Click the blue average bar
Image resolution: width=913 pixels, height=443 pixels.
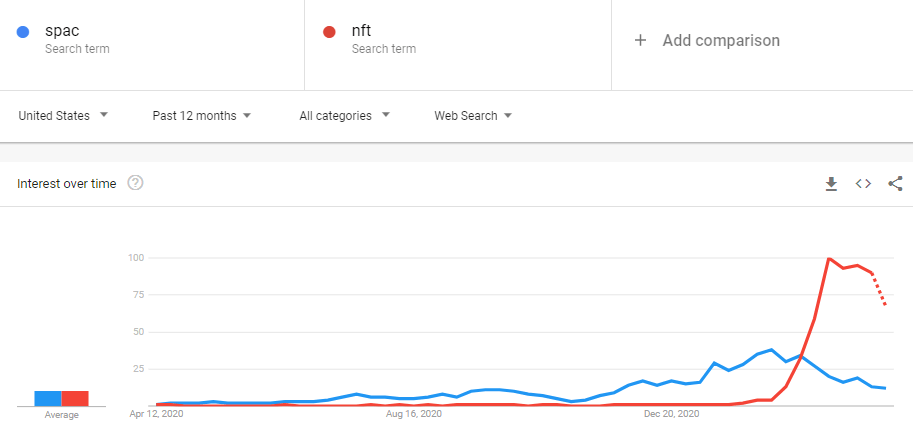(48, 398)
